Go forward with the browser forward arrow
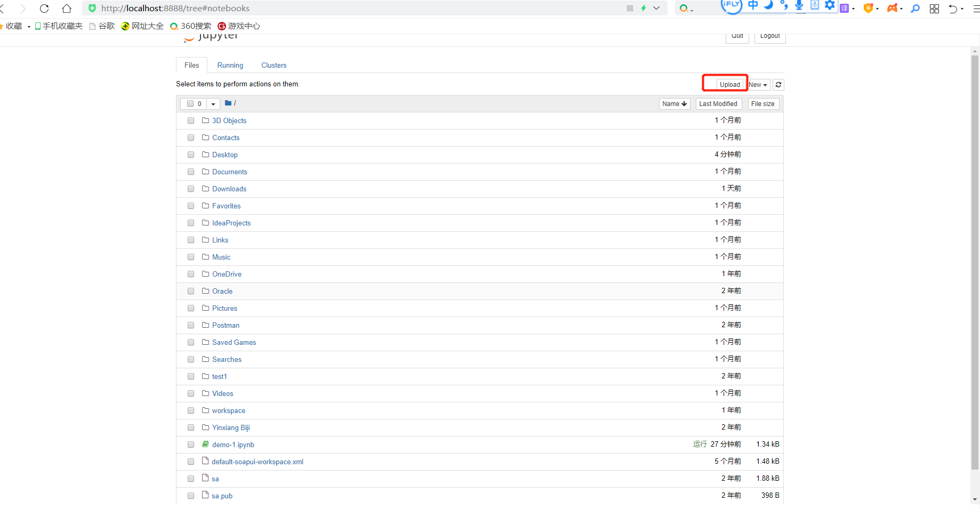Viewport: 980px width, 509px height. pos(23,9)
